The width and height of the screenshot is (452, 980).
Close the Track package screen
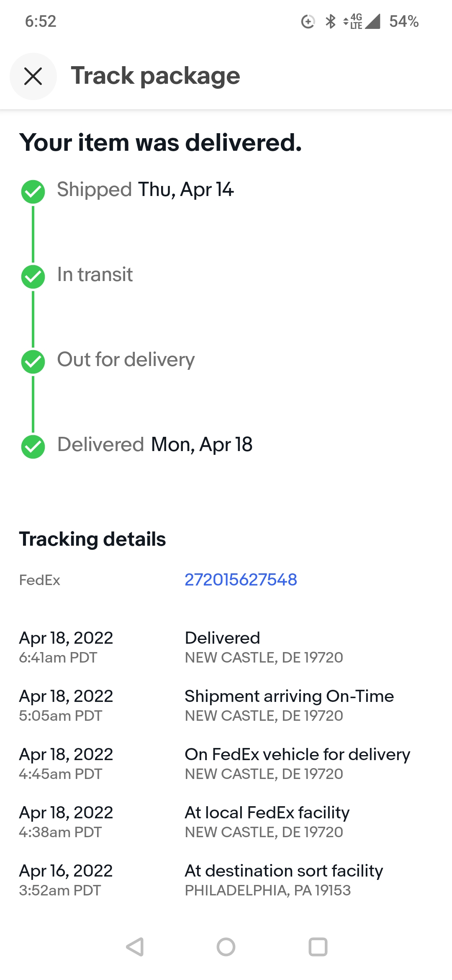coord(33,76)
